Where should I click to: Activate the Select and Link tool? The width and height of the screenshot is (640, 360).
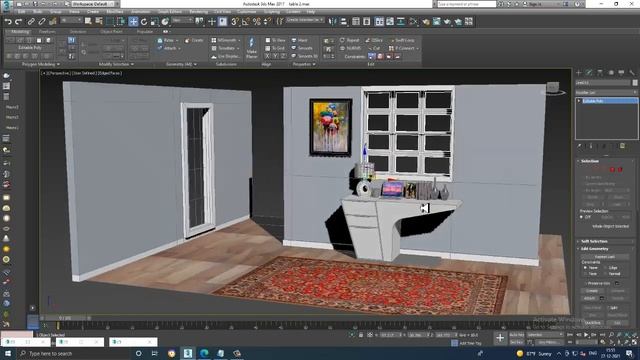[x=31, y=22]
